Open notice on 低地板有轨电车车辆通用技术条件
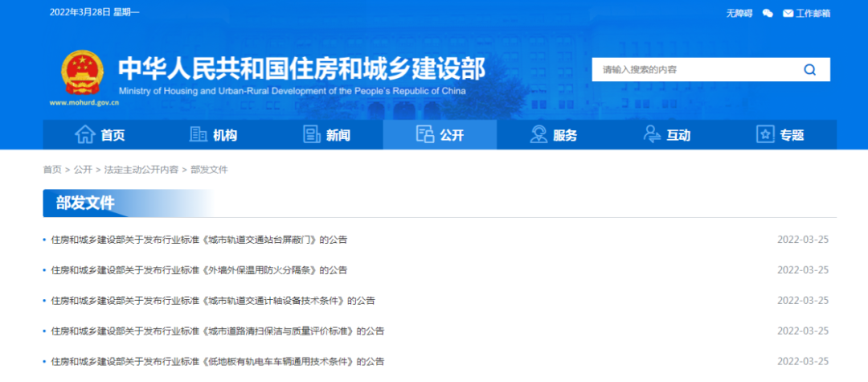The image size is (868, 382). (x=218, y=362)
